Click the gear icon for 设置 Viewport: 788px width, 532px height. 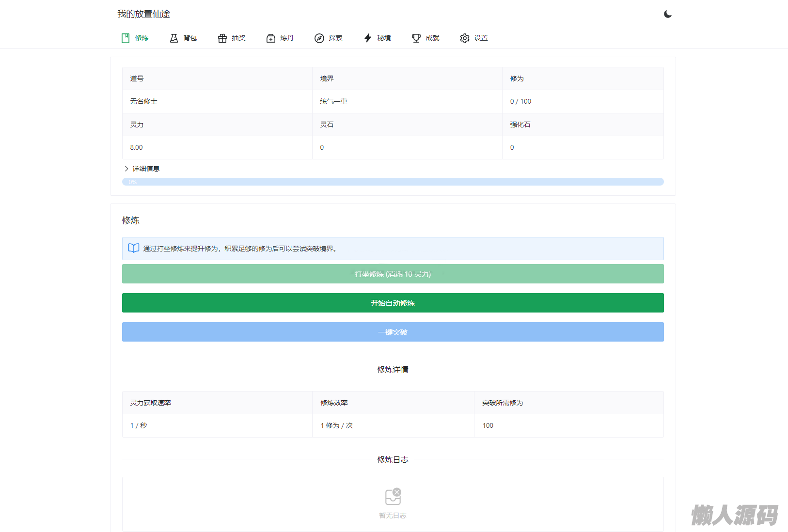coord(465,38)
